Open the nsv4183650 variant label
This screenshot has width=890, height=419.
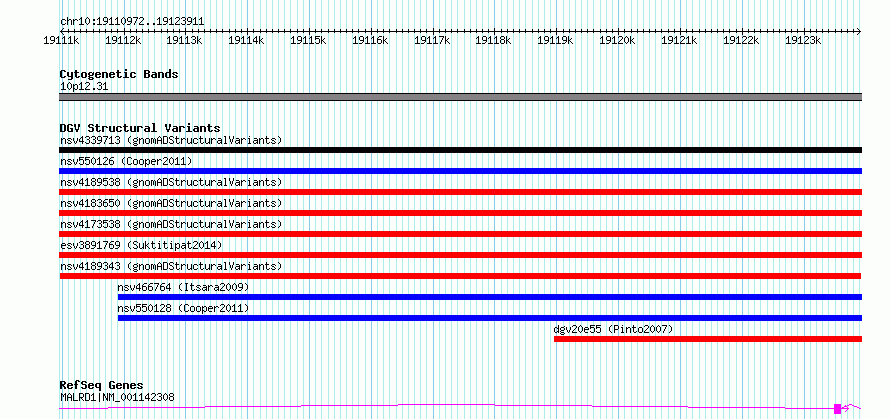point(171,203)
